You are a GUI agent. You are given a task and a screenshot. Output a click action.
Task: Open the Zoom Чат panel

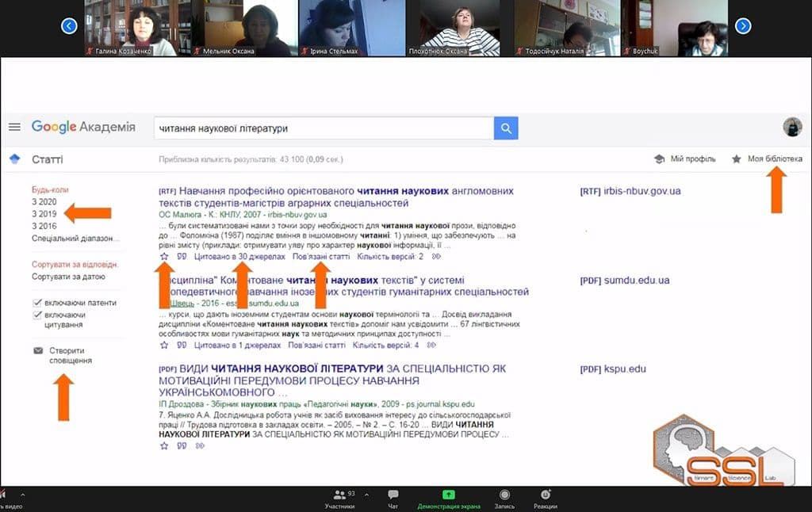coord(393,499)
